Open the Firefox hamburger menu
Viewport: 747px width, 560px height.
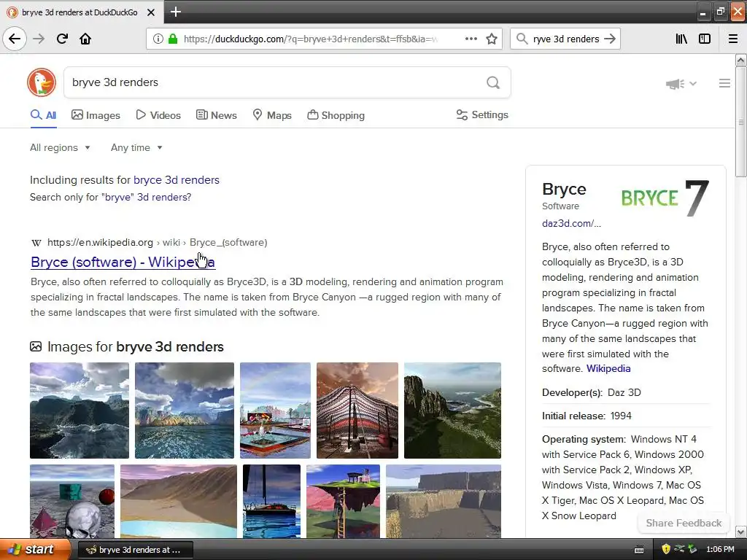pyautogui.click(x=732, y=39)
